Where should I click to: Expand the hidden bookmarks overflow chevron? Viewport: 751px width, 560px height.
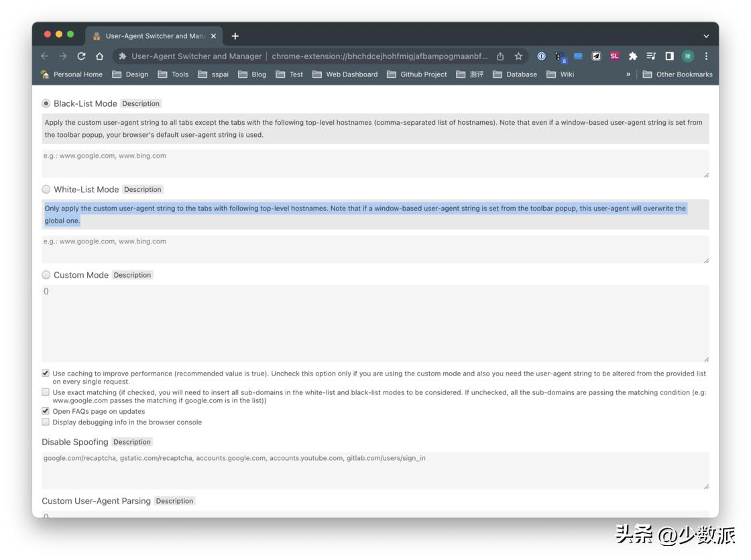click(628, 74)
